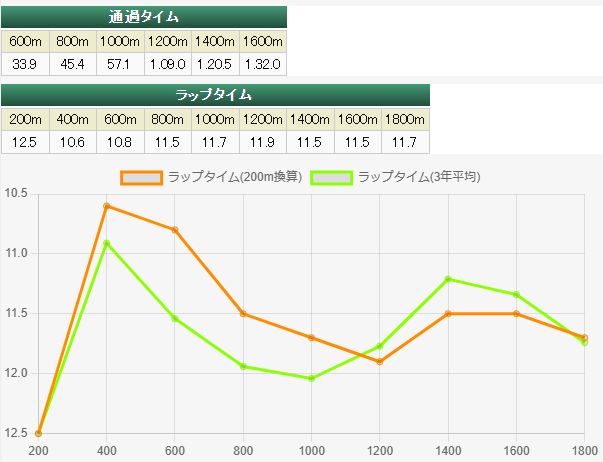Screen dimensions: 603x462
Task: Click the ラップタイム table header
Action: 214,95
